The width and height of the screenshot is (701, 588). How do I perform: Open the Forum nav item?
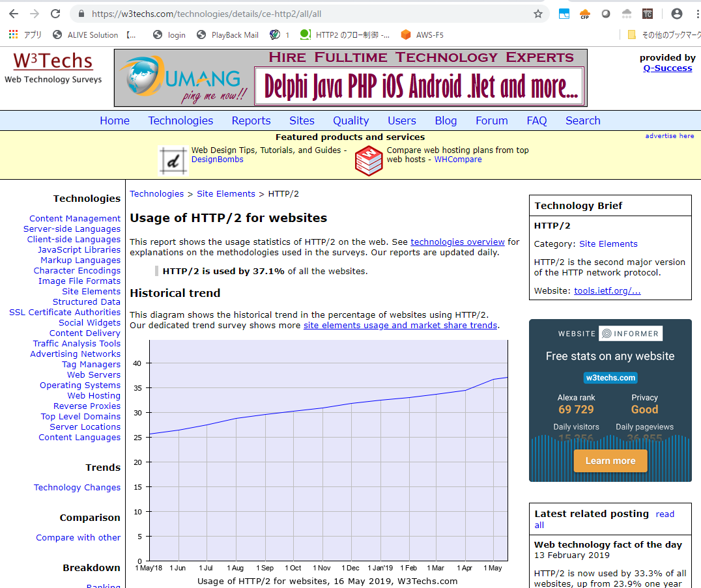point(492,120)
